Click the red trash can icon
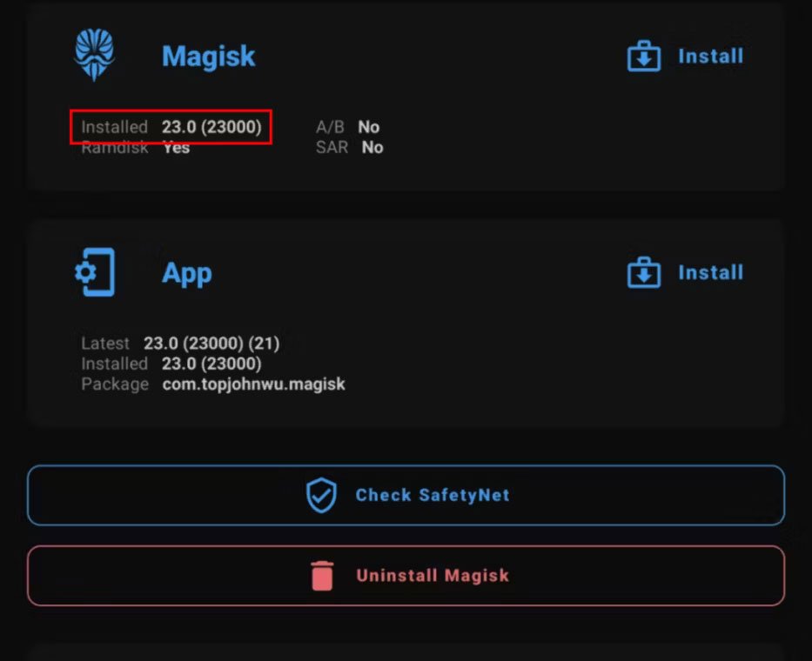 [x=322, y=576]
